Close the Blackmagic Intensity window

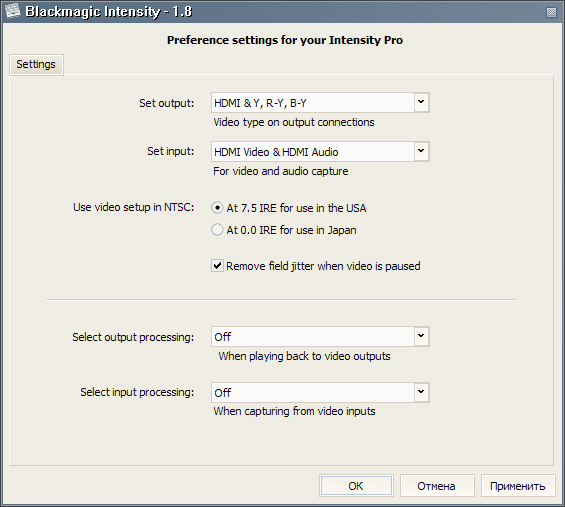point(551,13)
